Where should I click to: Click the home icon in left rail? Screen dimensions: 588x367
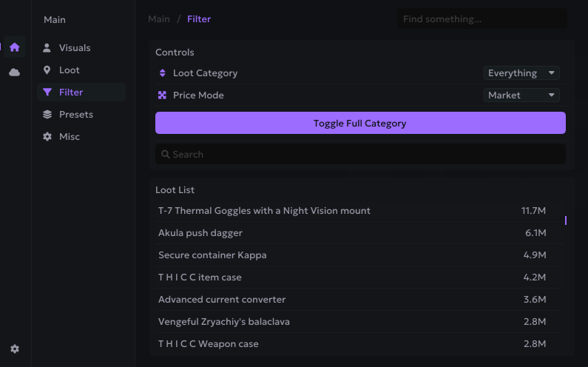[x=15, y=47]
